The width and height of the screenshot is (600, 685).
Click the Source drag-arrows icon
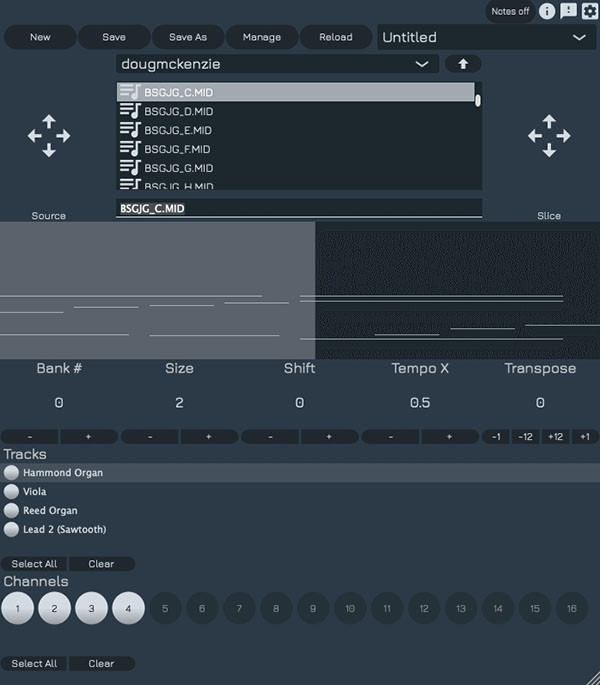[48, 136]
